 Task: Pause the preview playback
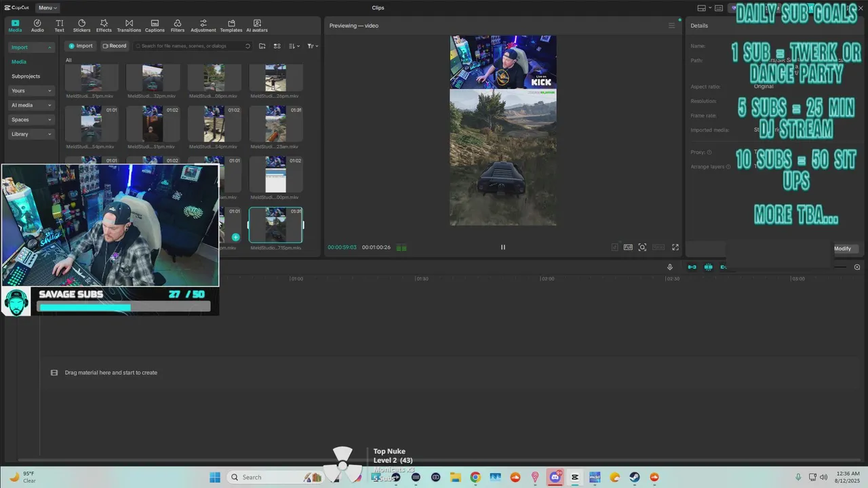pos(503,247)
